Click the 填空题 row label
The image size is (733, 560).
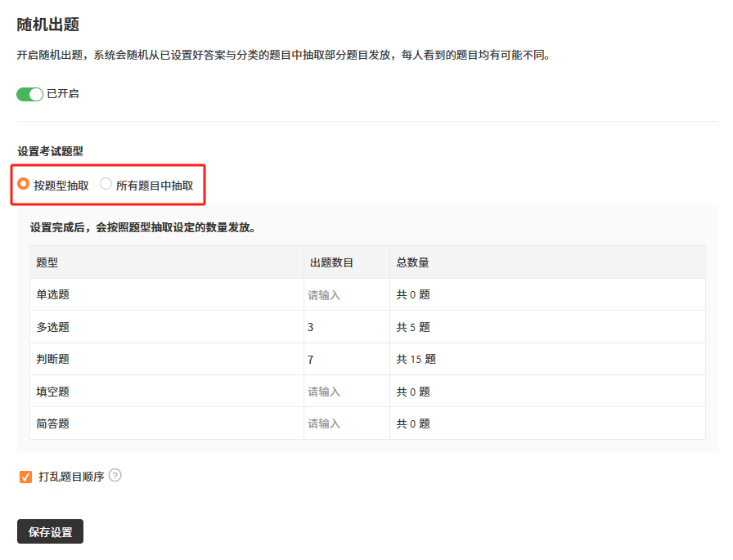click(53, 392)
